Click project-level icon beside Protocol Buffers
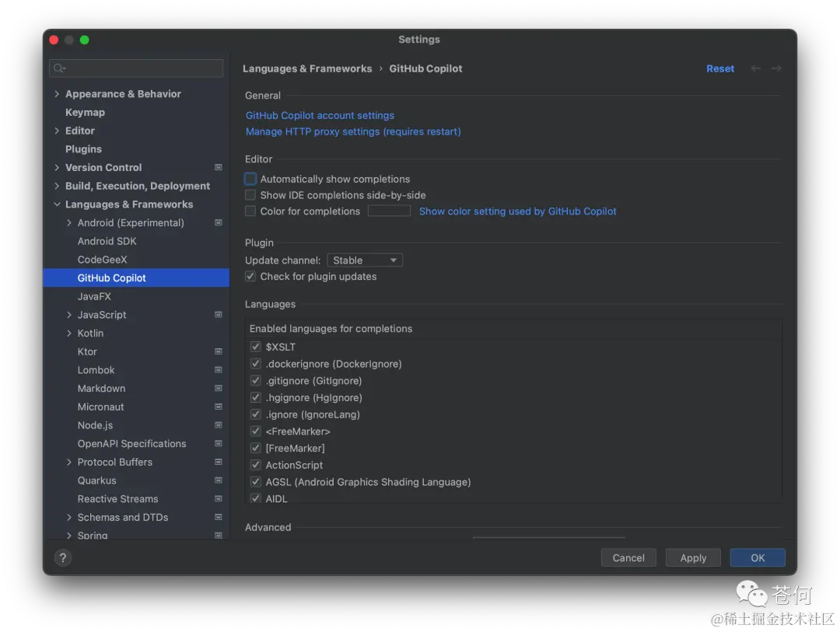 (219, 463)
